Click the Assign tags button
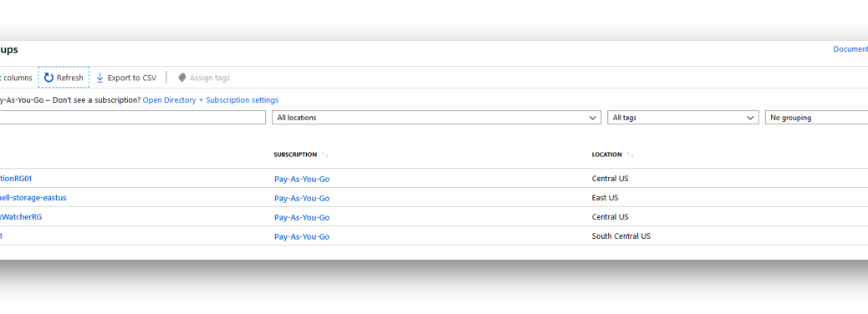868x314 pixels. [204, 78]
